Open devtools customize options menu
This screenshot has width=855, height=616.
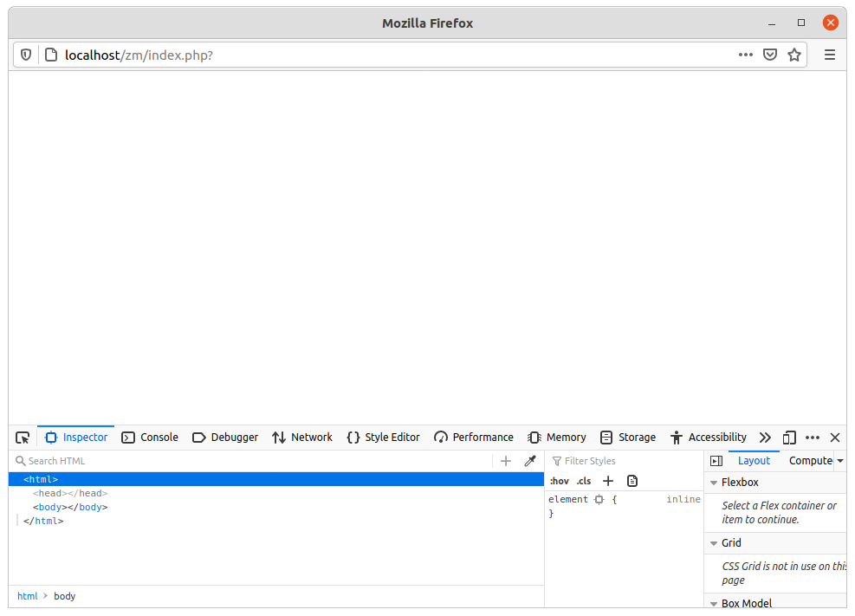(x=813, y=438)
